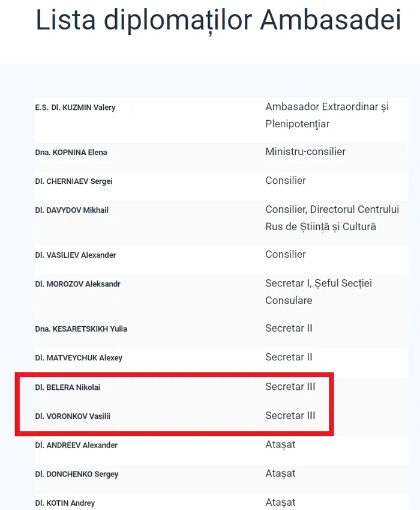Click the page heading Lista diplomaților Ambasadei
The image size is (420, 510).
tap(218, 20)
